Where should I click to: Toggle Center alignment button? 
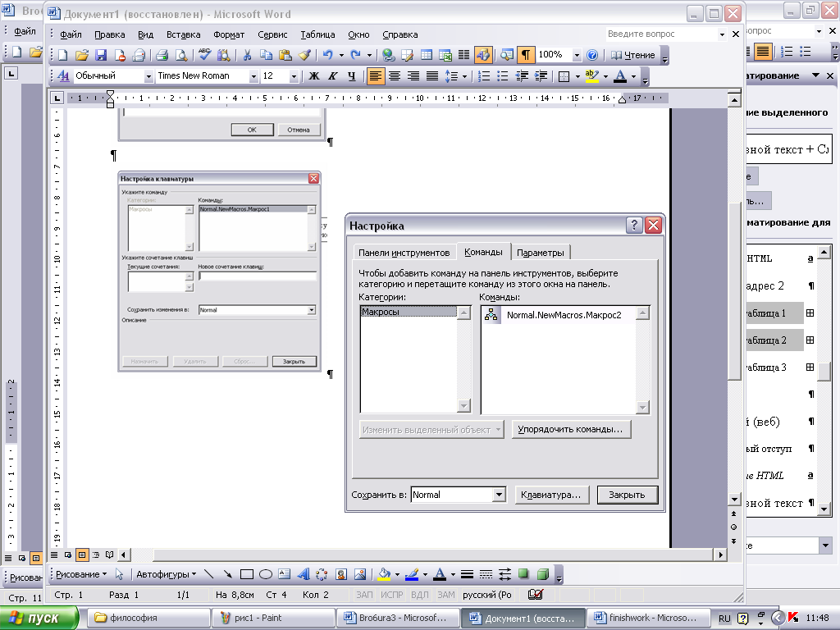pyautogui.click(x=395, y=76)
